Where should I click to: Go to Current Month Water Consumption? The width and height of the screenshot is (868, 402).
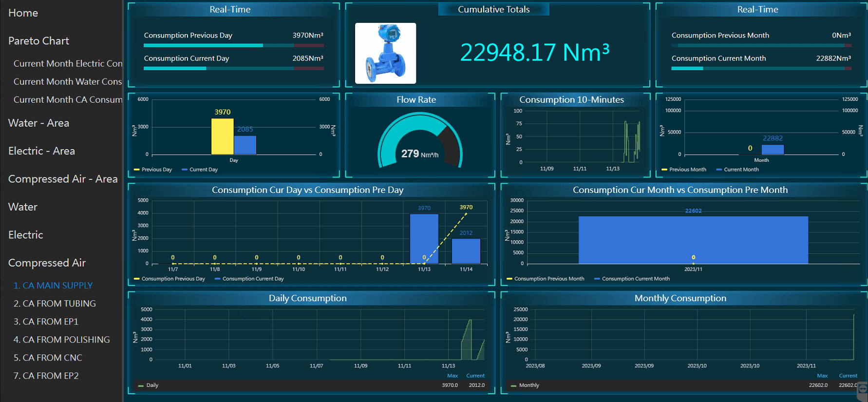67,81
